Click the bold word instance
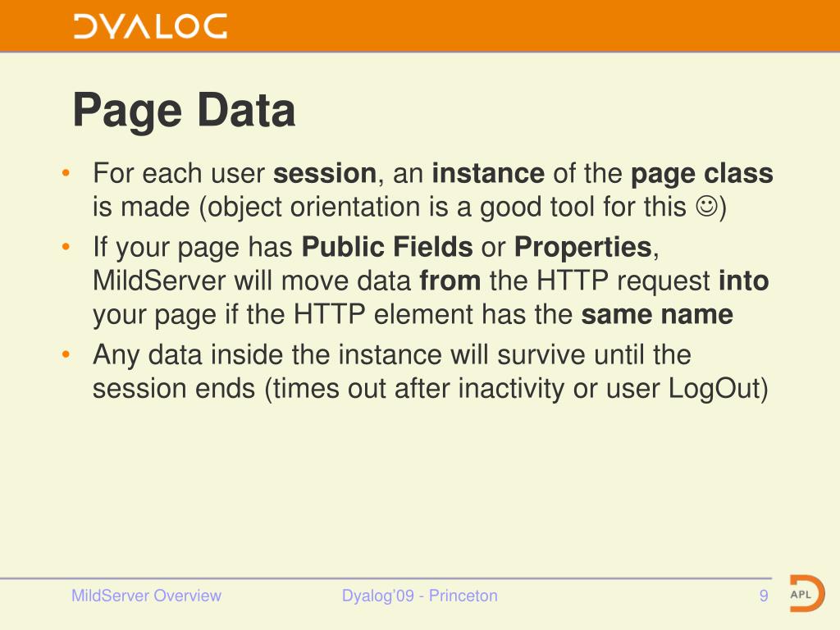 [488, 174]
